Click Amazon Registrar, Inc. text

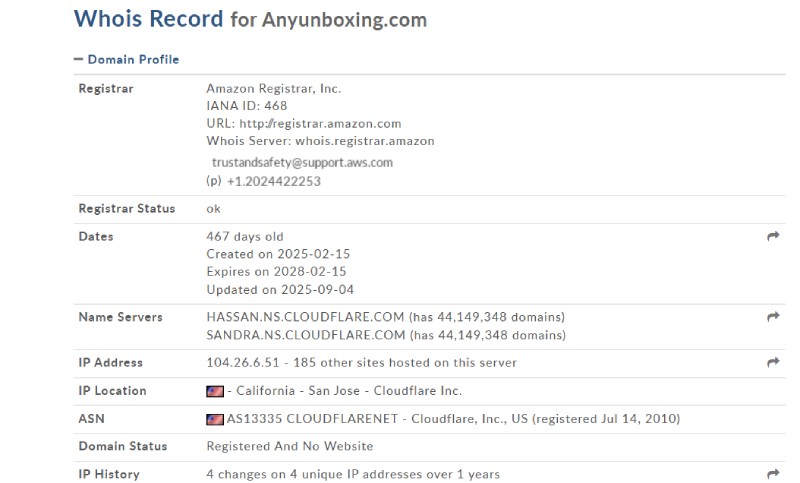[x=273, y=89]
